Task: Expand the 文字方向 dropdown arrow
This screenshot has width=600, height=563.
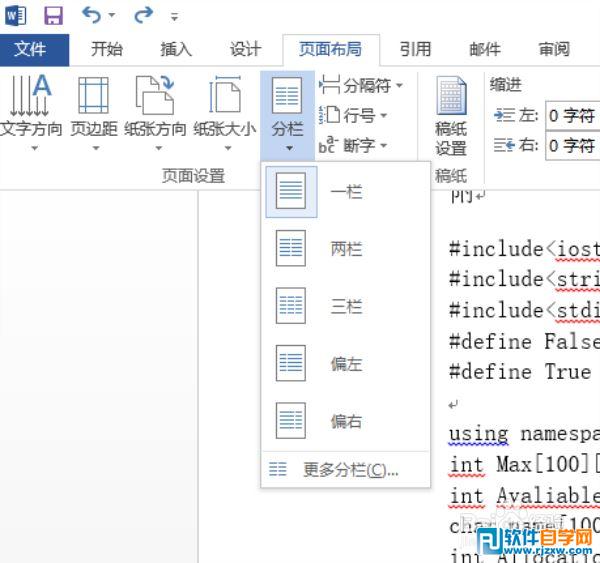Action: [x=34, y=148]
